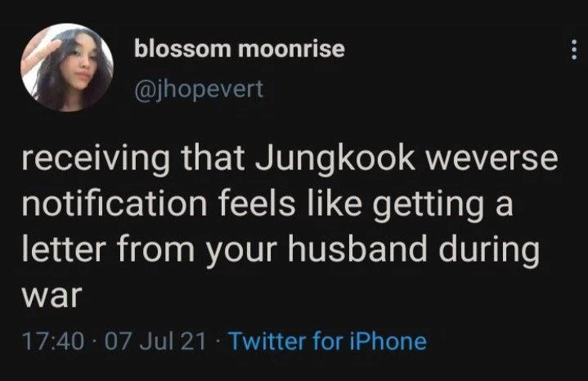This screenshot has width=588, height=381.
Task: Click the 07 Jul 21 date
Action: click(x=155, y=341)
